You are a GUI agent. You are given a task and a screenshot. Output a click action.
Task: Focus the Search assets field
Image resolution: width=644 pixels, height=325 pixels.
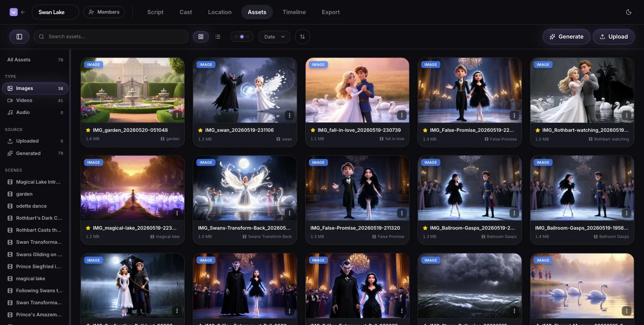coord(111,36)
